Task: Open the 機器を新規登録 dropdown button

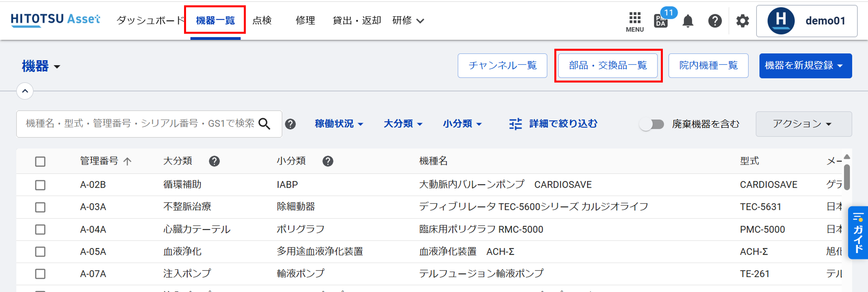Action: tap(805, 65)
